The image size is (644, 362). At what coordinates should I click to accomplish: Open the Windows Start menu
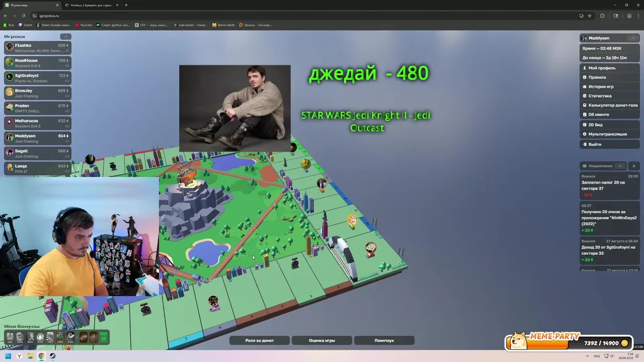click(8, 356)
